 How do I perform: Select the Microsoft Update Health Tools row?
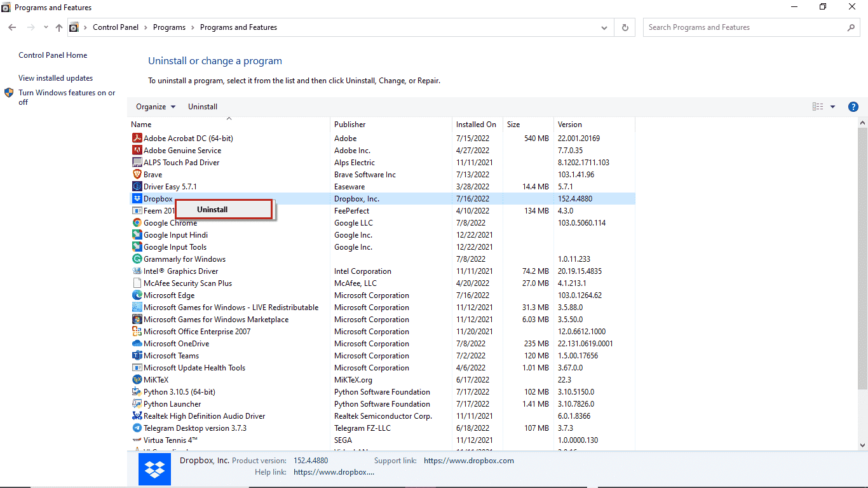(x=381, y=367)
